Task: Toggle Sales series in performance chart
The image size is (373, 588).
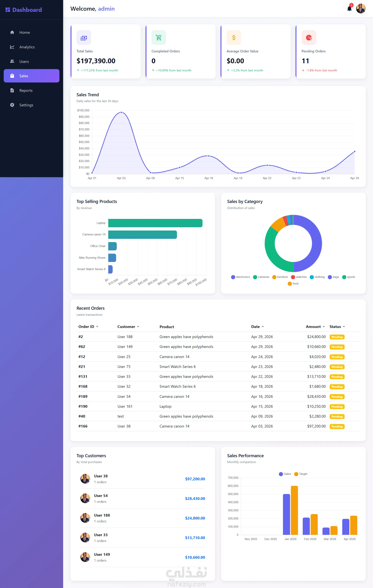Action: tap(285, 474)
